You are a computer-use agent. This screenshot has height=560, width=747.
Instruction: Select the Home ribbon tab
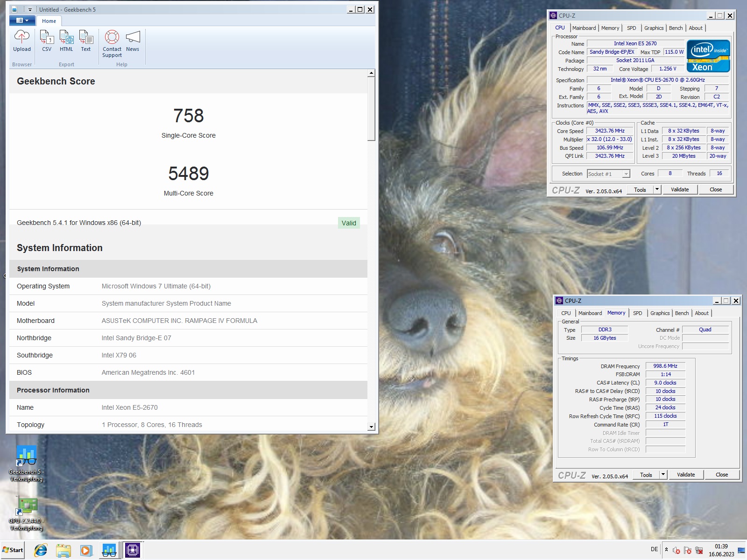[x=49, y=21]
